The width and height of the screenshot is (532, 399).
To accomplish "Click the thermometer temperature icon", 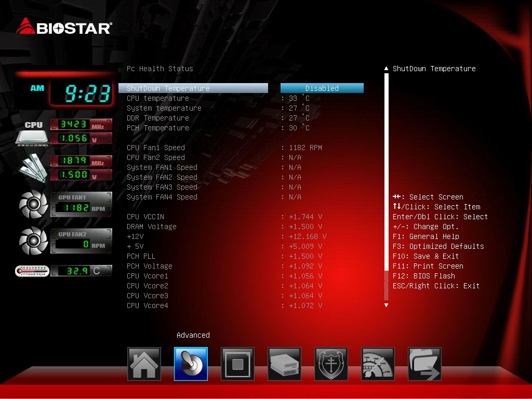I will pyautogui.click(x=32, y=271).
